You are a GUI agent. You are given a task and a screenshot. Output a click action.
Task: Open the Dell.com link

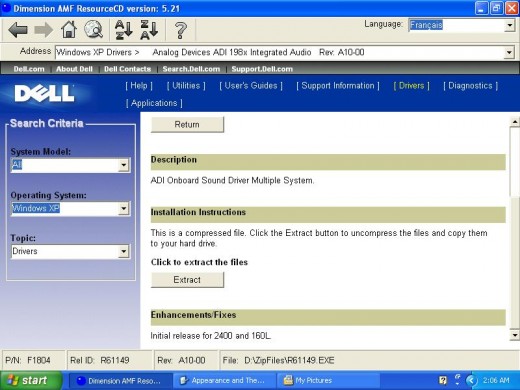coord(29,69)
